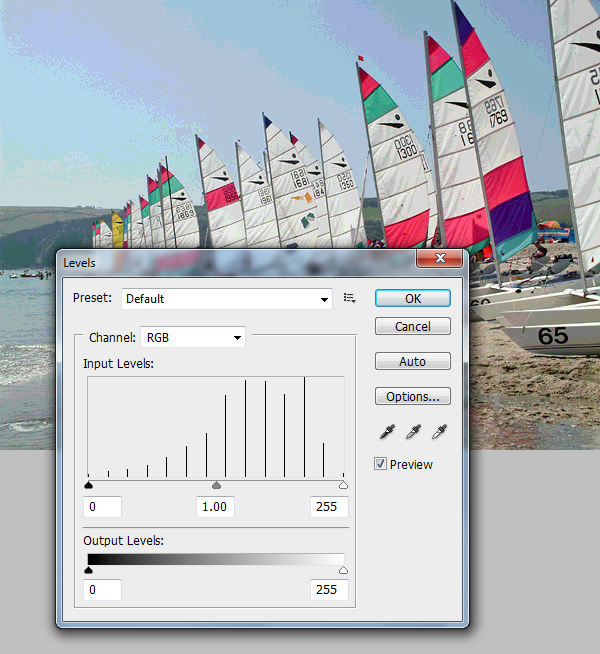Screen dimensions: 600x654
Task: Open the Preset dropdown showing Default
Action: [227, 299]
